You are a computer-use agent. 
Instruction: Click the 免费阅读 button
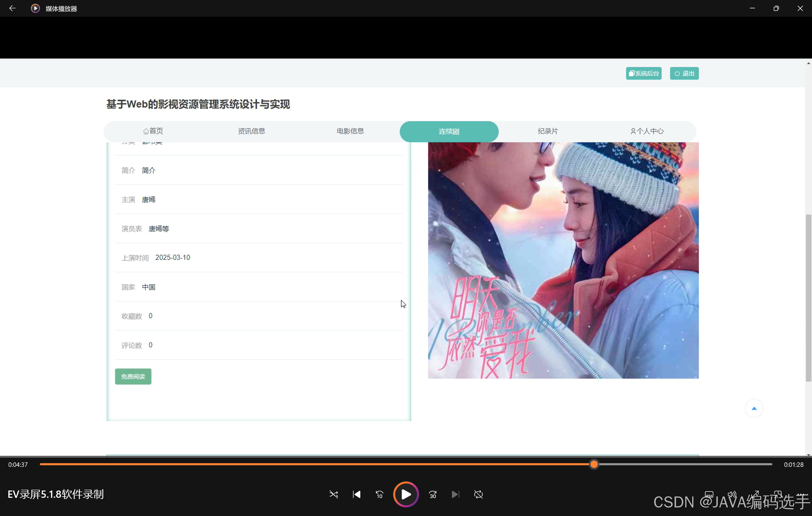tap(133, 377)
